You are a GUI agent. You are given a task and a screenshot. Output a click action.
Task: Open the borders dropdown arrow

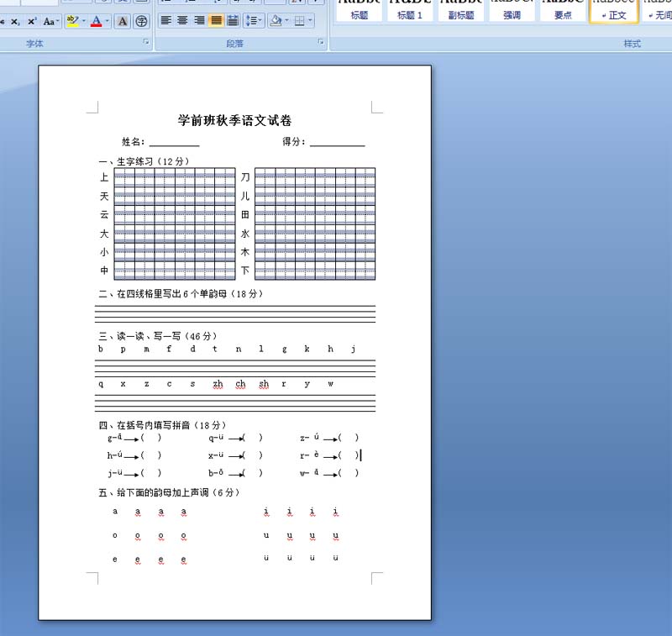310,20
